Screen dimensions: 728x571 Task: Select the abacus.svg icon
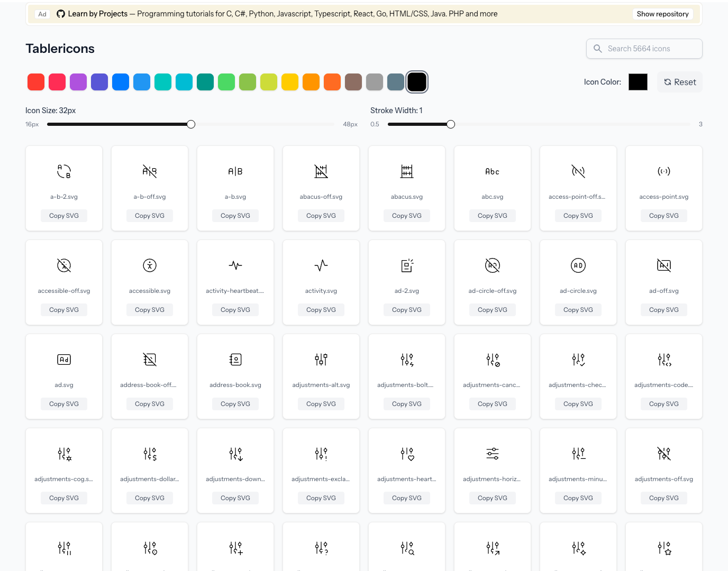(x=406, y=171)
